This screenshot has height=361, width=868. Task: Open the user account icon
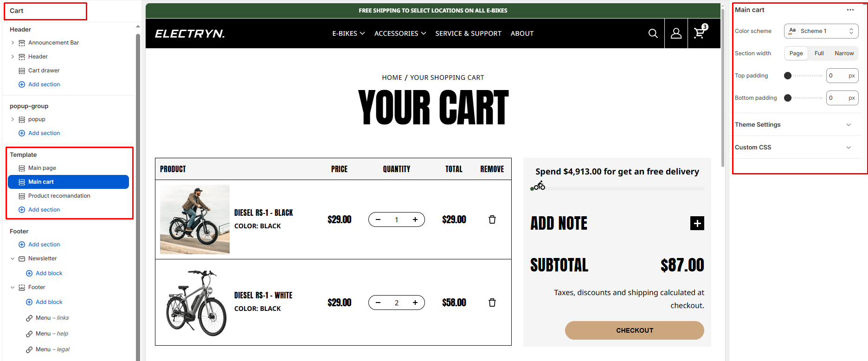(676, 33)
